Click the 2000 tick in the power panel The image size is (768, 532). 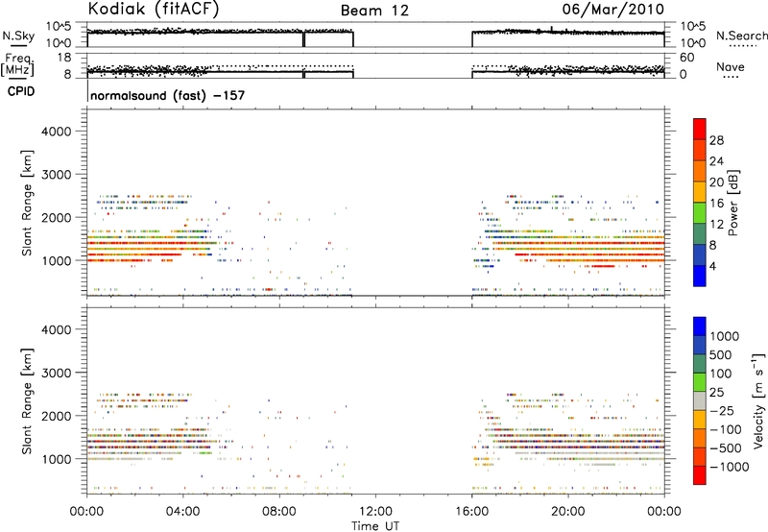(57, 217)
